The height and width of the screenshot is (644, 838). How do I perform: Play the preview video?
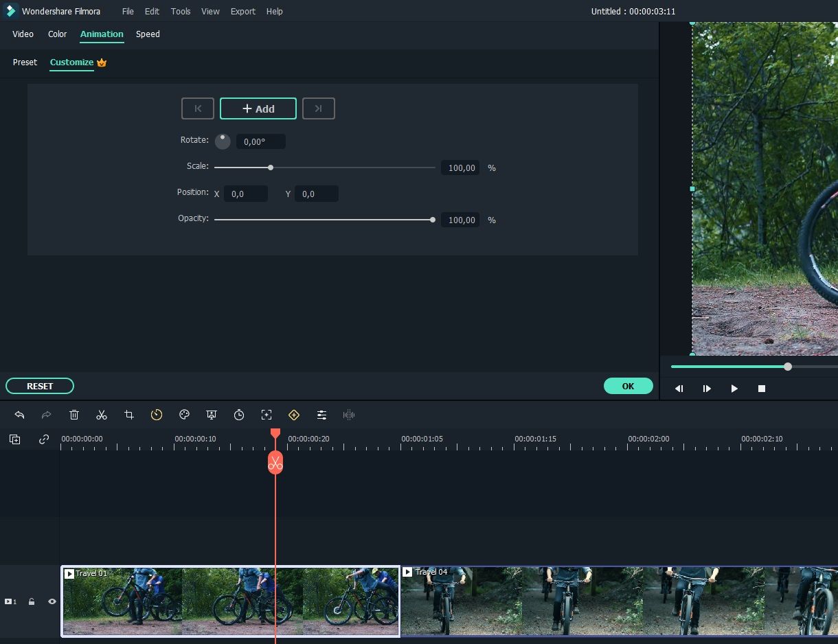pos(734,389)
